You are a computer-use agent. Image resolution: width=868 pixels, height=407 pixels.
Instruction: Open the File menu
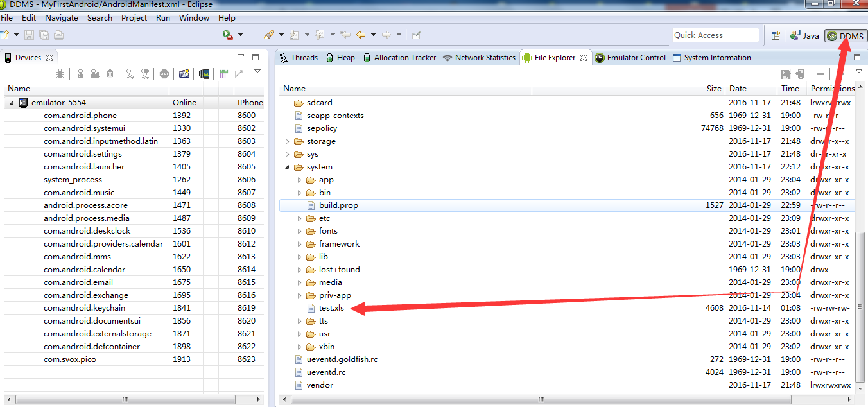(6, 18)
